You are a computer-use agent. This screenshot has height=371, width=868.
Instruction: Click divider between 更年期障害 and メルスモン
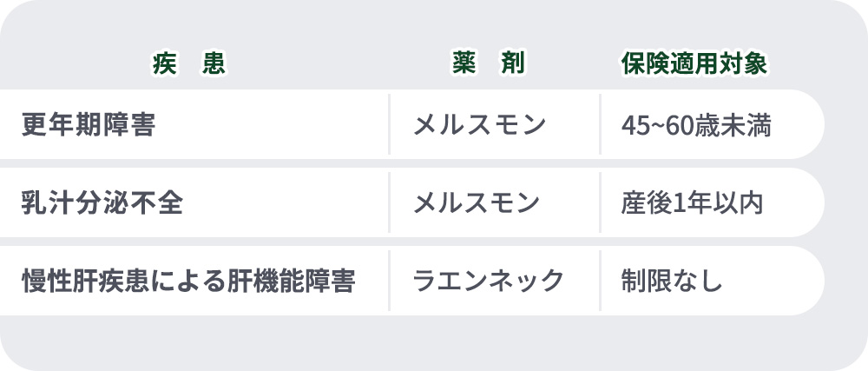[x=389, y=125]
